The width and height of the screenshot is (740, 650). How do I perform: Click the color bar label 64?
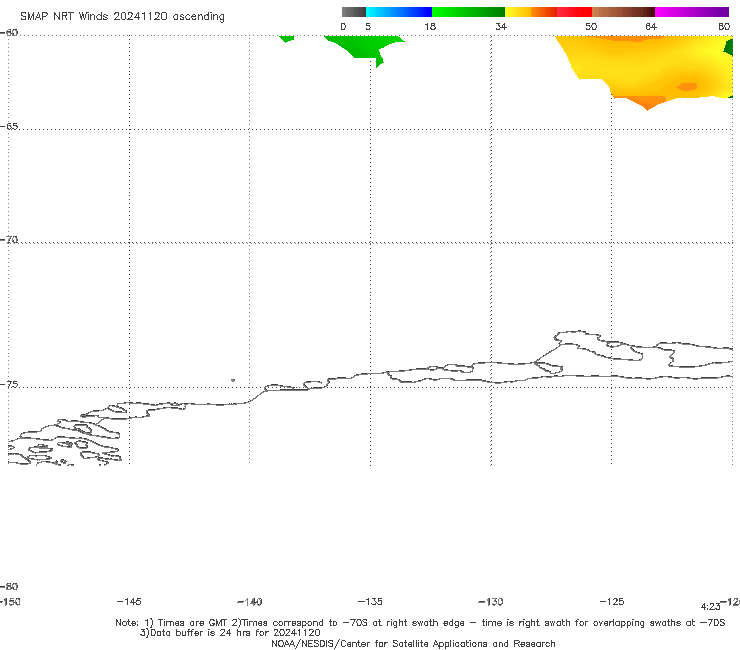[651, 26]
